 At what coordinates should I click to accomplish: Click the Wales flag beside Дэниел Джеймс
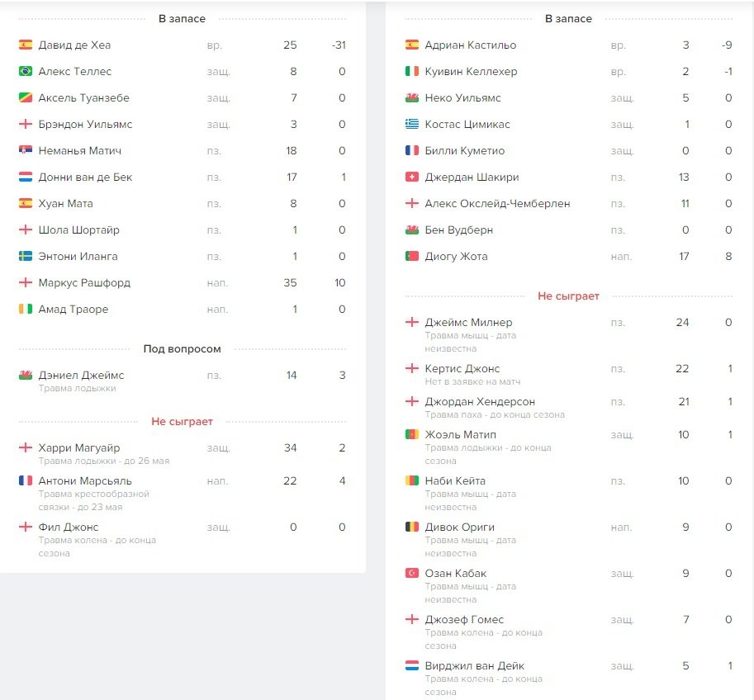pos(26,376)
